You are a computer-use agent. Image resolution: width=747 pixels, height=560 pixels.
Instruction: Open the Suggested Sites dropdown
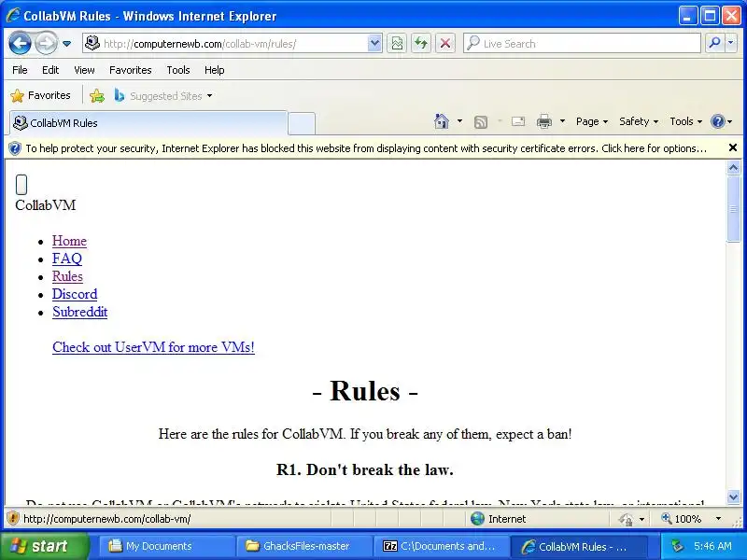pos(163,96)
